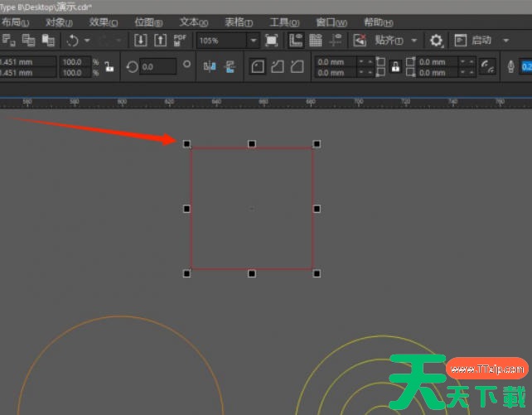532x415 pixels.
Task: Click the top-left selection handle of the rectangle
Action: click(x=186, y=143)
